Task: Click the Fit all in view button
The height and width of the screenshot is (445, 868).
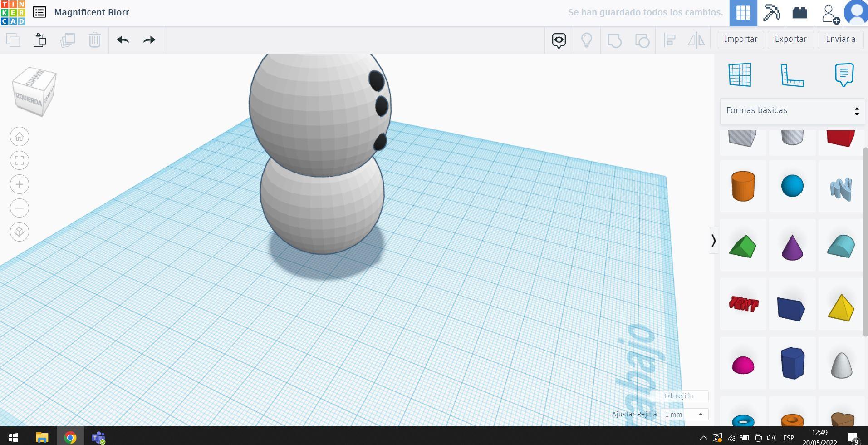Action: [x=20, y=160]
